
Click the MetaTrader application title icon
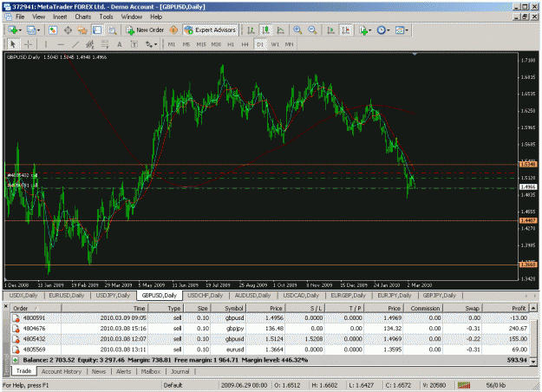coord(7,7)
